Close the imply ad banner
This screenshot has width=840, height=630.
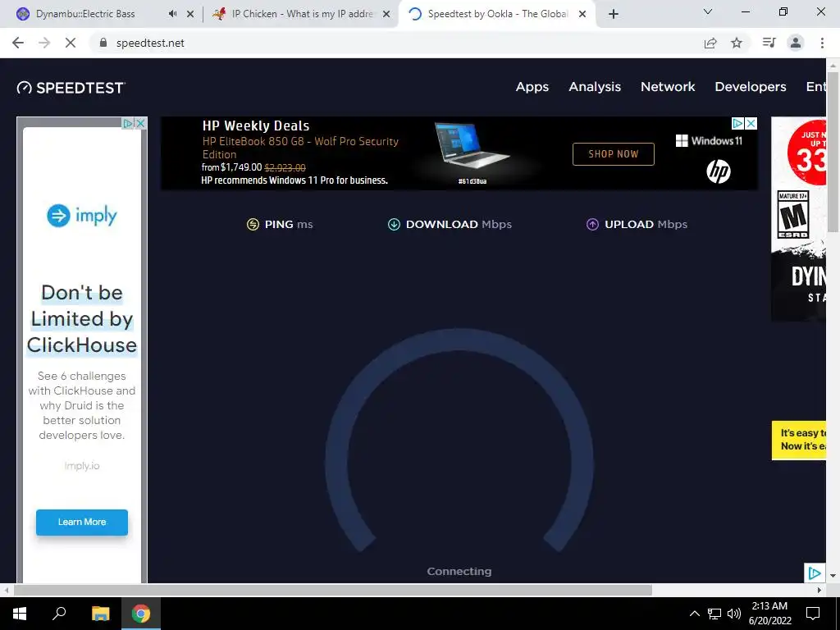click(140, 123)
